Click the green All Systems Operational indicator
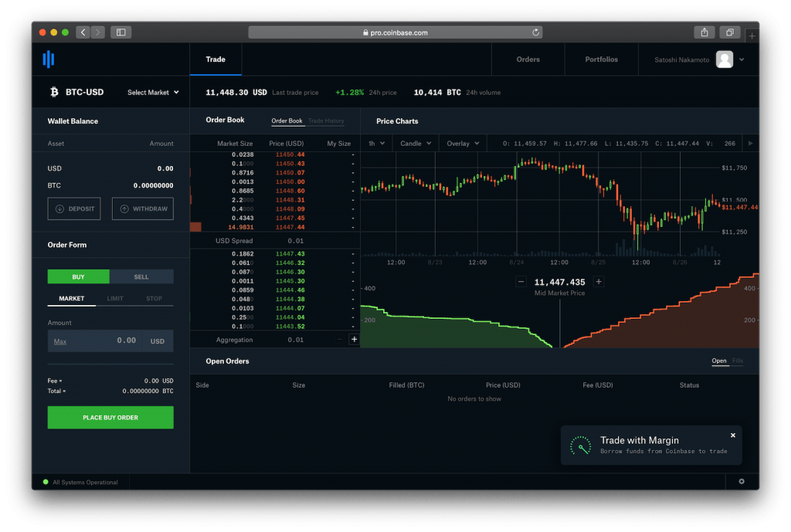 point(46,482)
